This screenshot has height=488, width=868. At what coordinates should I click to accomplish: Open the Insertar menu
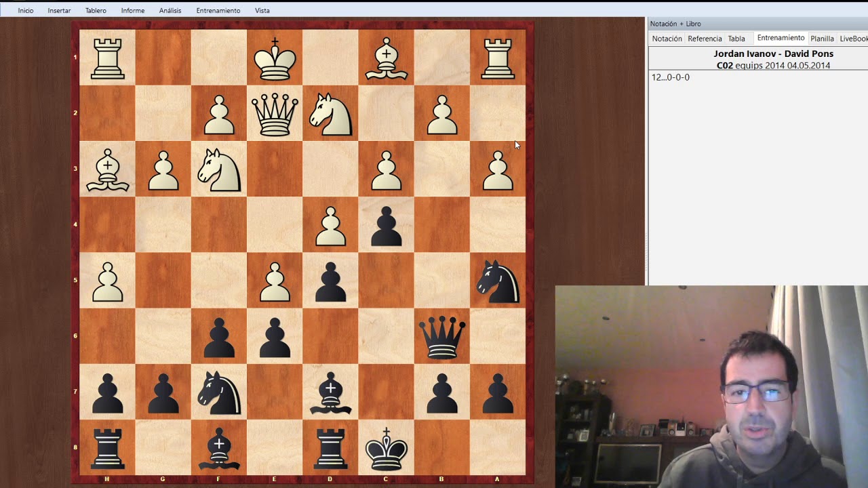point(59,11)
